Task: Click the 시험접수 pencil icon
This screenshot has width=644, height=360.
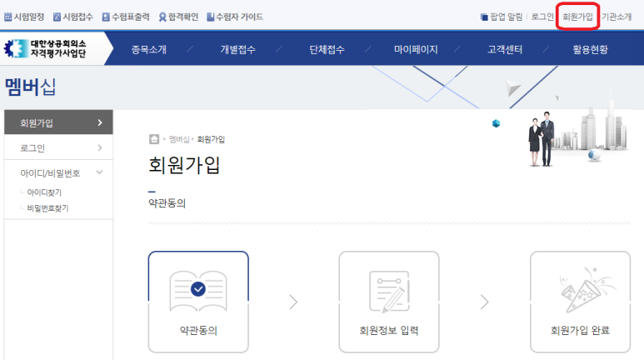Action: pos(57,17)
